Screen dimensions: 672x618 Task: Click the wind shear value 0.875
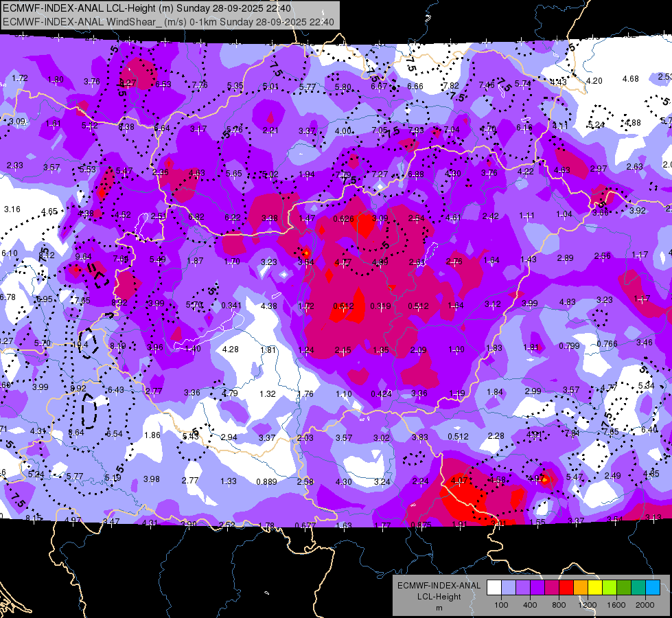coord(421,525)
